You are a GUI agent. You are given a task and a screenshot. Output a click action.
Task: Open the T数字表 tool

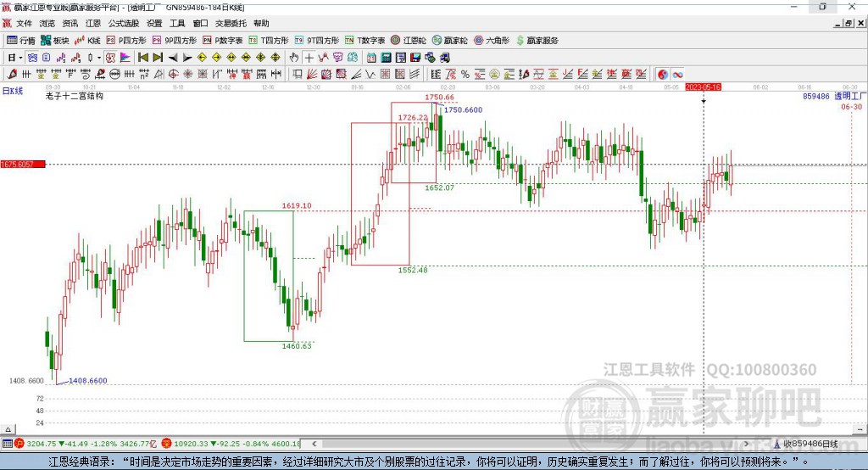coord(364,41)
